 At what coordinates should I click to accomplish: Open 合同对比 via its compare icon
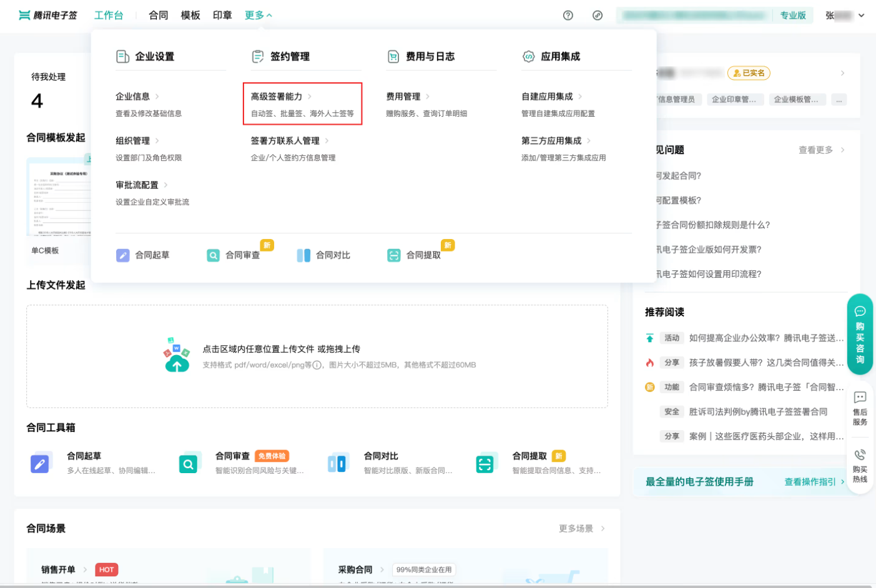304,255
